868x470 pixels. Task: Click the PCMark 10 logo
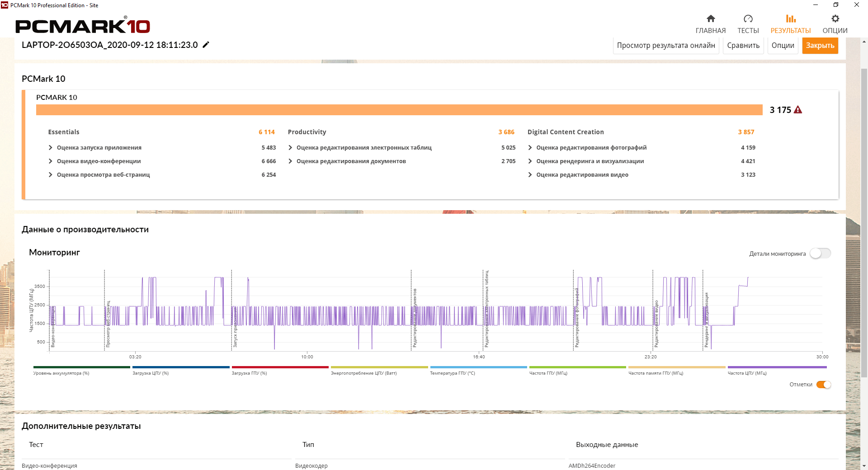coord(83,26)
